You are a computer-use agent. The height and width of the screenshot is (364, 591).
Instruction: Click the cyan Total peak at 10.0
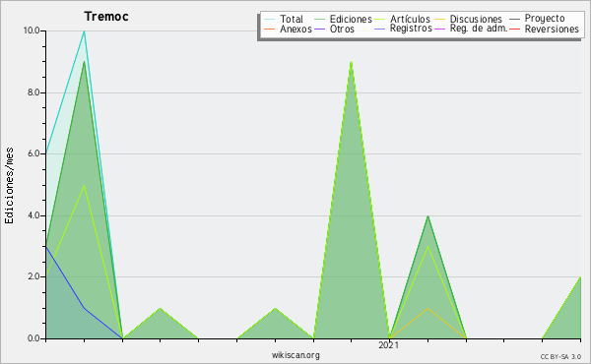[x=84, y=31]
